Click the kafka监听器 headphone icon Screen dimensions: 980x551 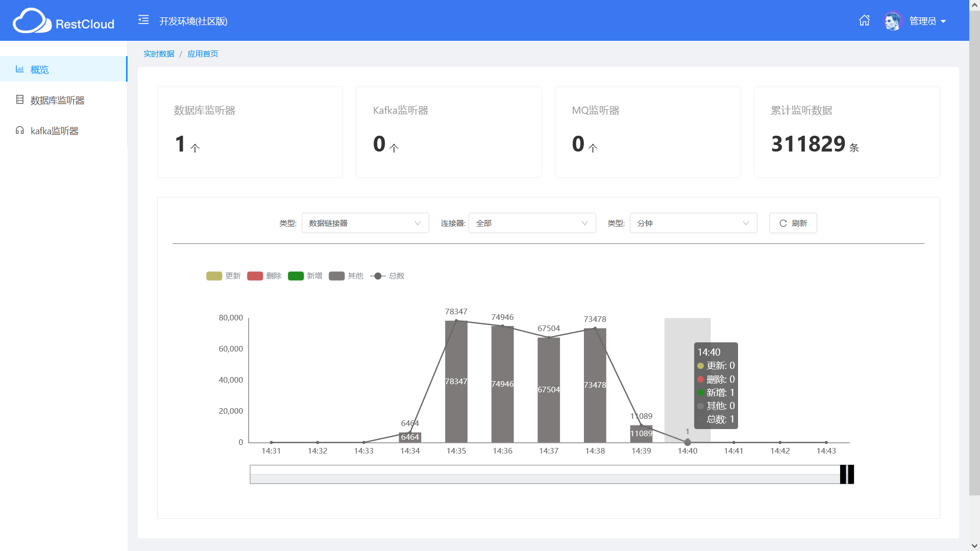[x=20, y=131]
